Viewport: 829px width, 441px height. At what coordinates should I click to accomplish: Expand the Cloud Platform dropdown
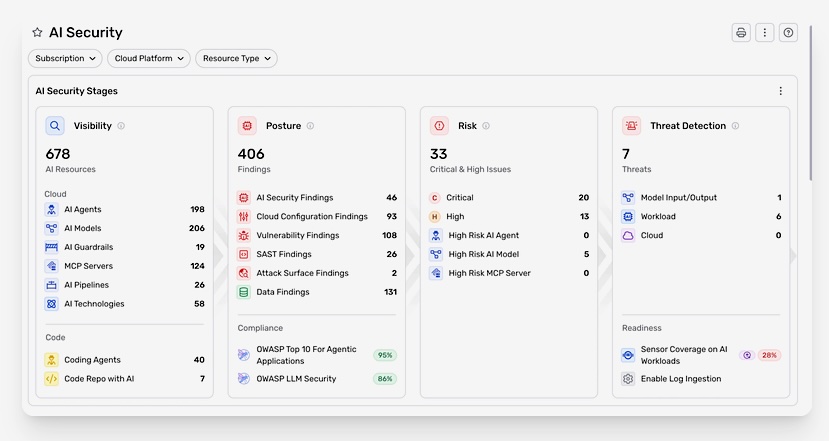pos(149,58)
